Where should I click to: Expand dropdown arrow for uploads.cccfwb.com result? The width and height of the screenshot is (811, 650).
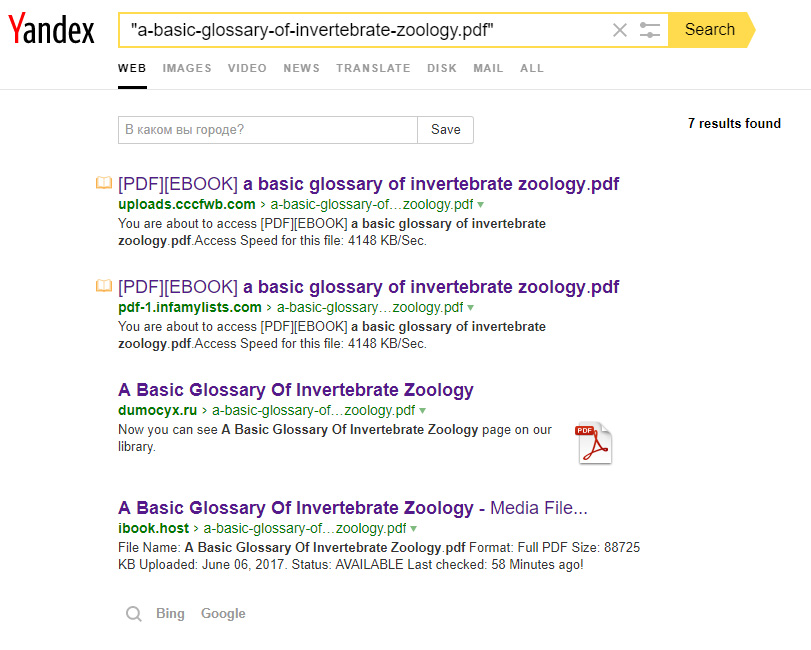pyautogui.click(x=481, y=205)
